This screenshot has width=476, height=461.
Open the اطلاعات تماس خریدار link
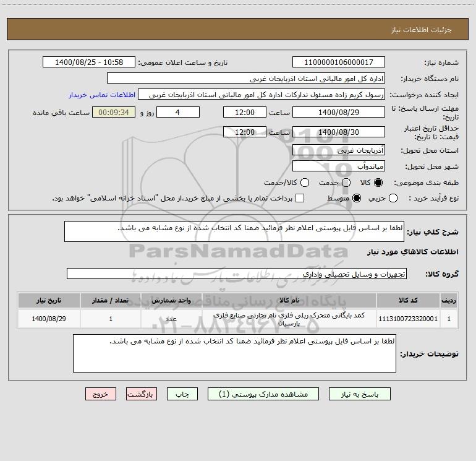point(102,95)
